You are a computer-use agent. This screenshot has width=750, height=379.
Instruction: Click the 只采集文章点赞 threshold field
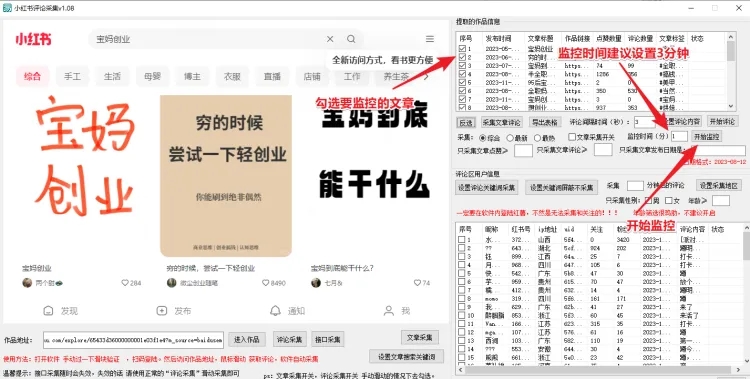tap(523, 150)
